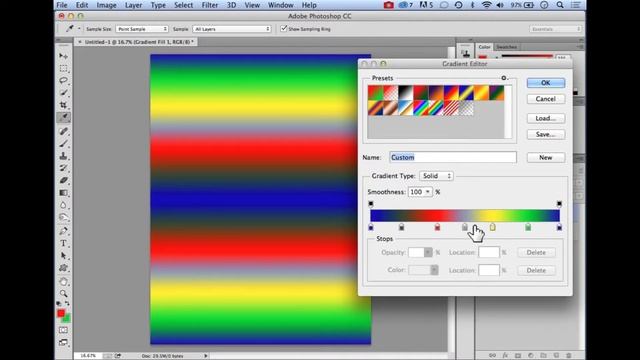640x360 pixels.
Task: Open the Layer menu
Action: click(133, 5)
